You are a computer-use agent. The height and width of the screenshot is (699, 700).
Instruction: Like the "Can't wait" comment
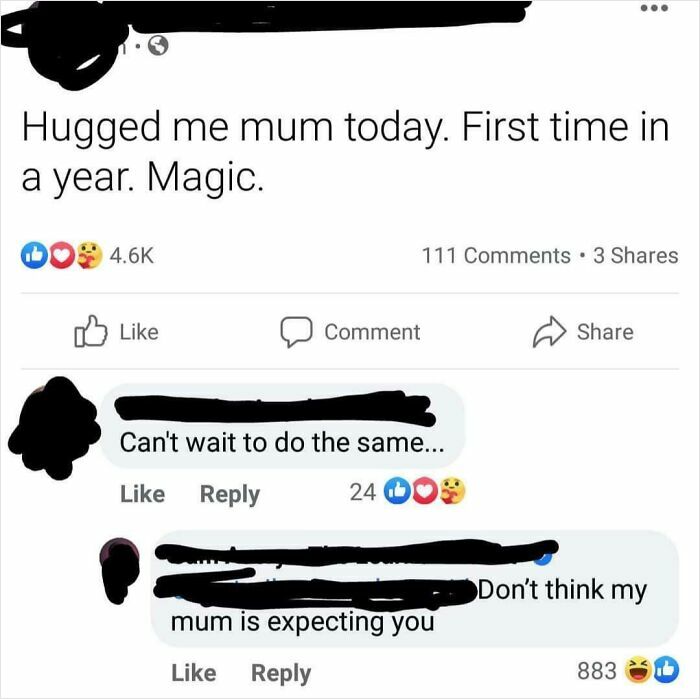click(142, 494)
